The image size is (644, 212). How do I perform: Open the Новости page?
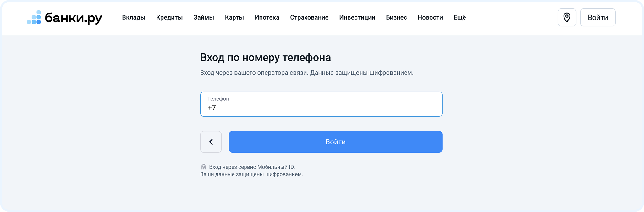[430, 17]
